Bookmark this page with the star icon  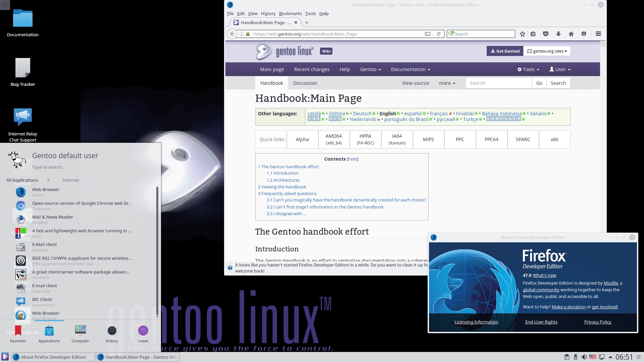click(522, 34)
